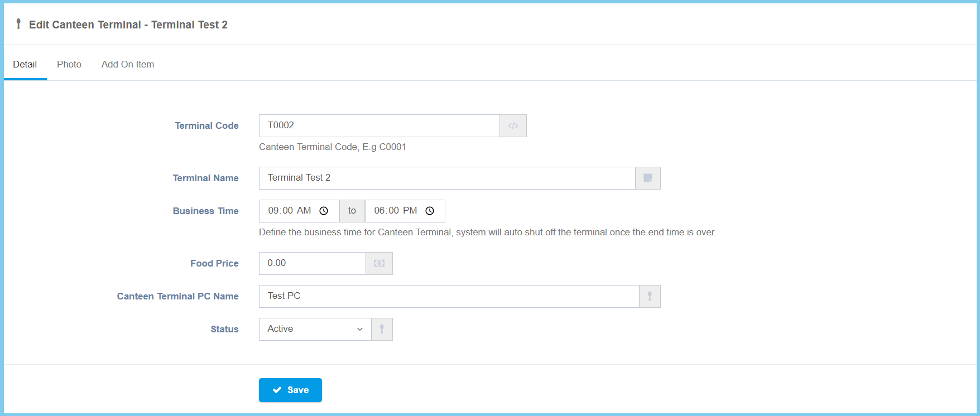
Task: Switch to the Detail tab
Action: coord(25,65)
